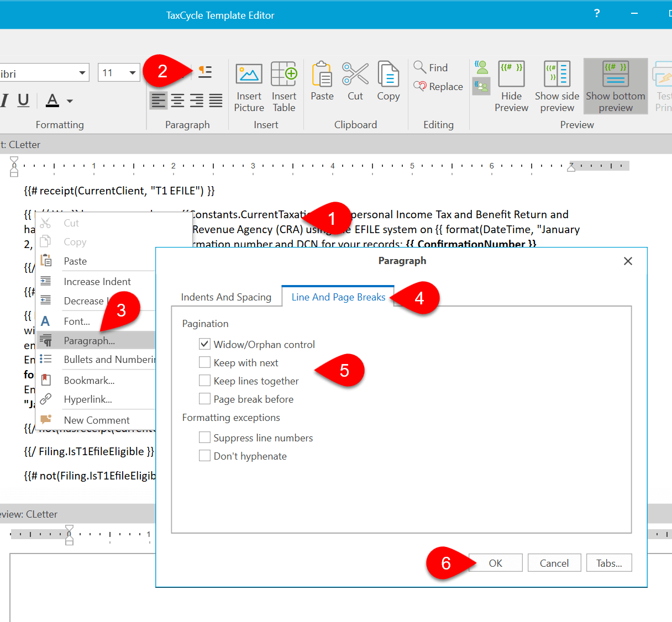Choose Font... in context menu

tap(77, 321)
